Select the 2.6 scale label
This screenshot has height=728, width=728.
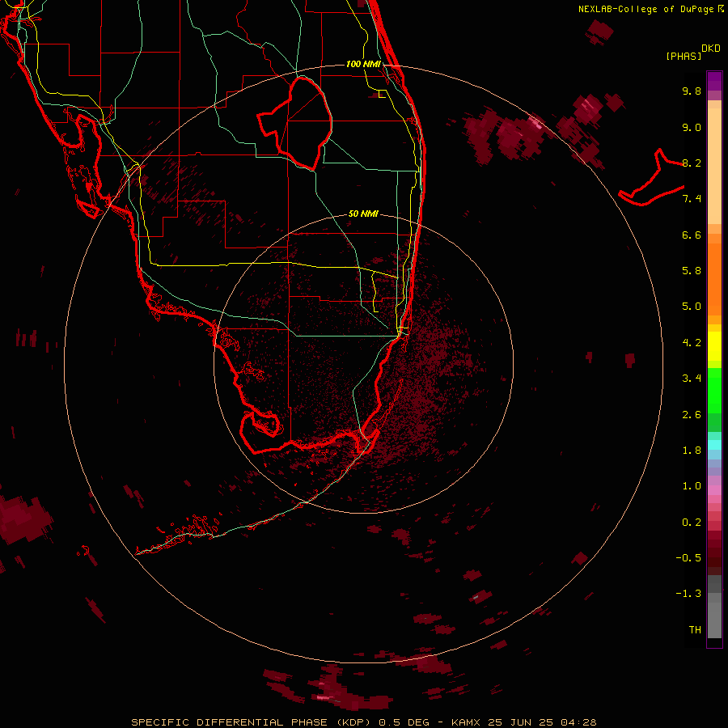692,415
